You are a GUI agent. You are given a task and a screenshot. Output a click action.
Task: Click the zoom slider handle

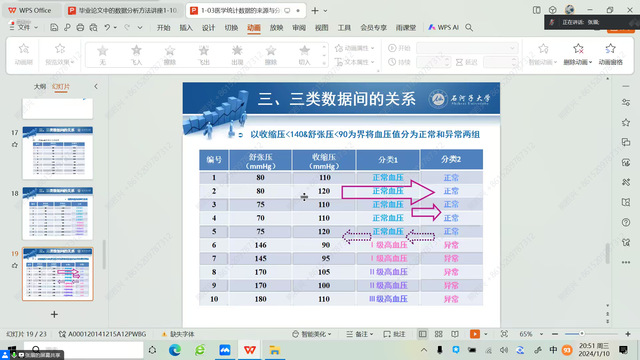click(x=582, y=334)
